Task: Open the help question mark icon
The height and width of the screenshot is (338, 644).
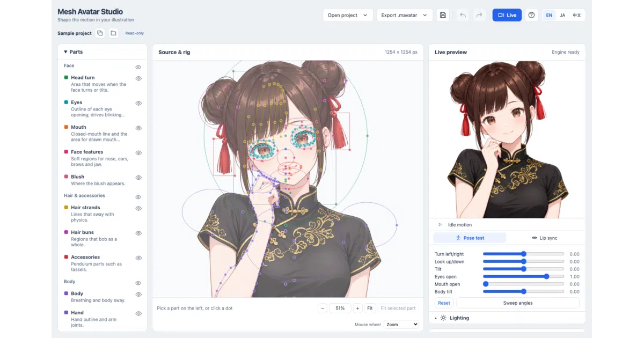Action: tap(531, 15)
